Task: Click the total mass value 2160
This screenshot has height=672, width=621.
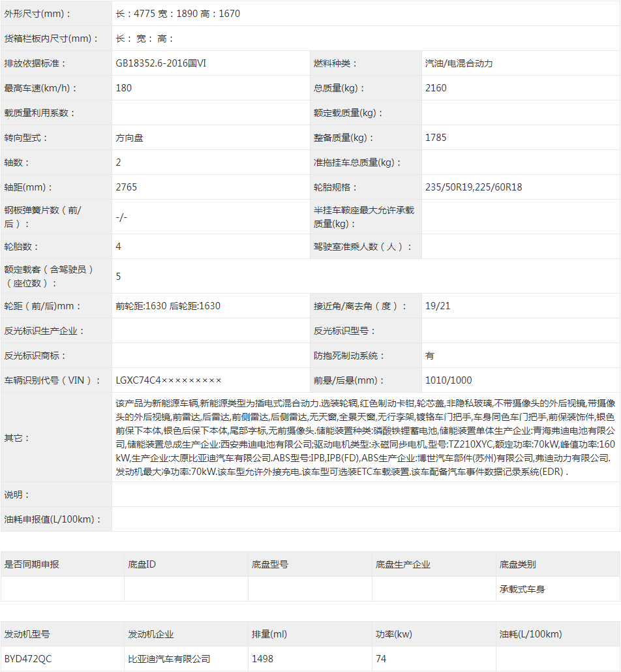Action: click(x=436, y=88)
